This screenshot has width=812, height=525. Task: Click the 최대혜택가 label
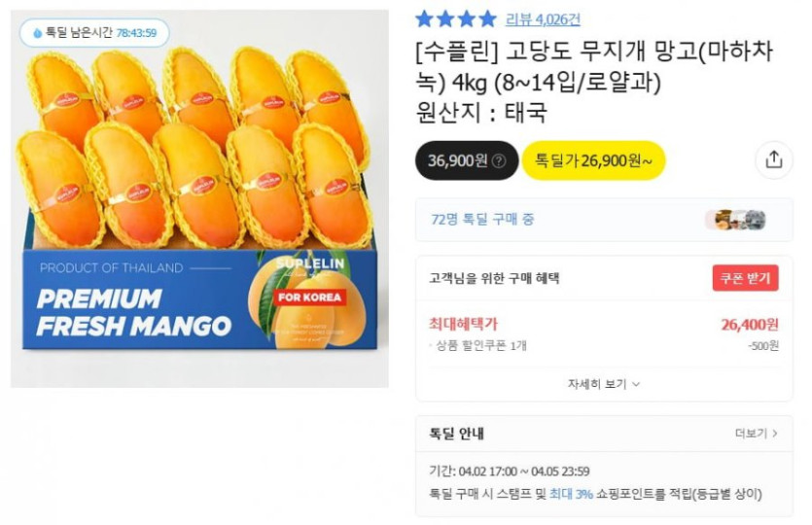pyautogui.click(x=463, y=324)
